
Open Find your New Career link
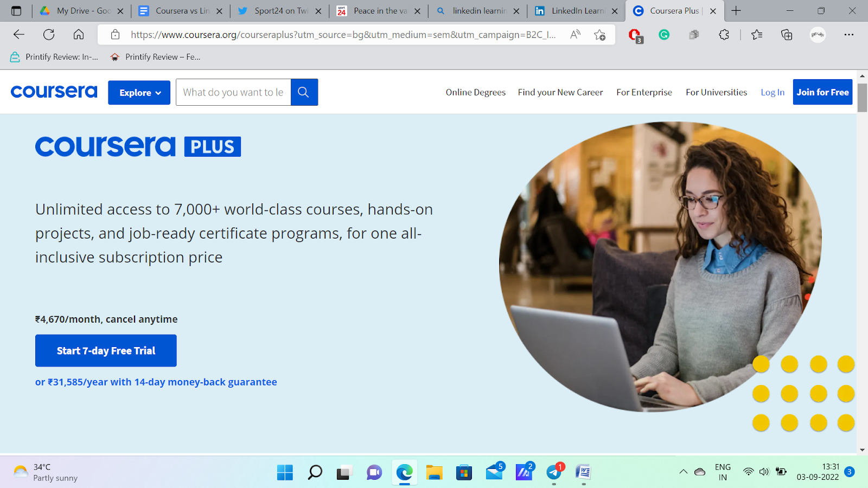click(560, 92)
